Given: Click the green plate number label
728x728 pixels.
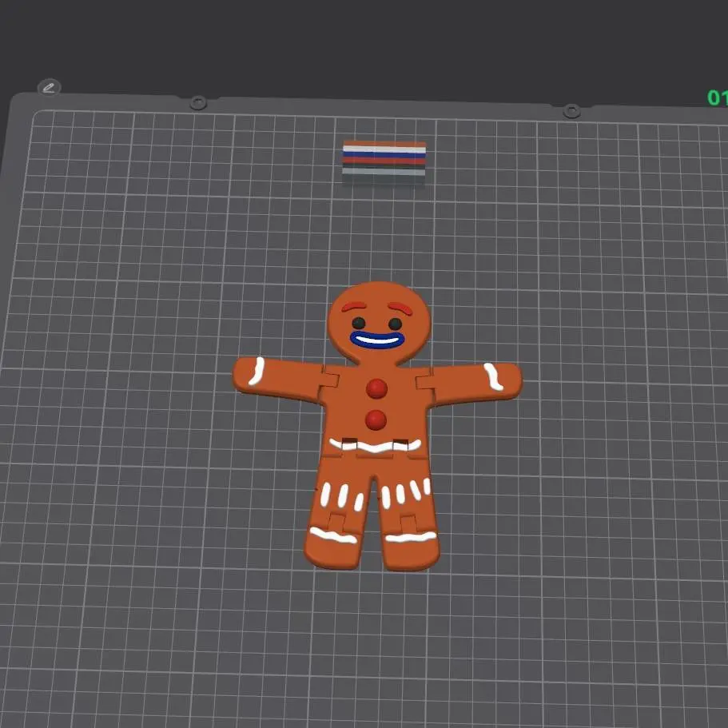Looking at the screenshot, I should 718,97.
